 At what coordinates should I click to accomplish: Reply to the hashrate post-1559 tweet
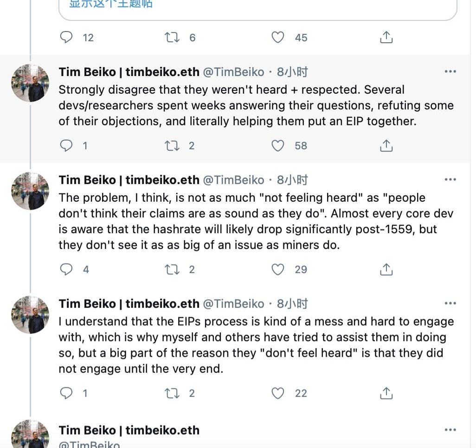click(67, 269)
